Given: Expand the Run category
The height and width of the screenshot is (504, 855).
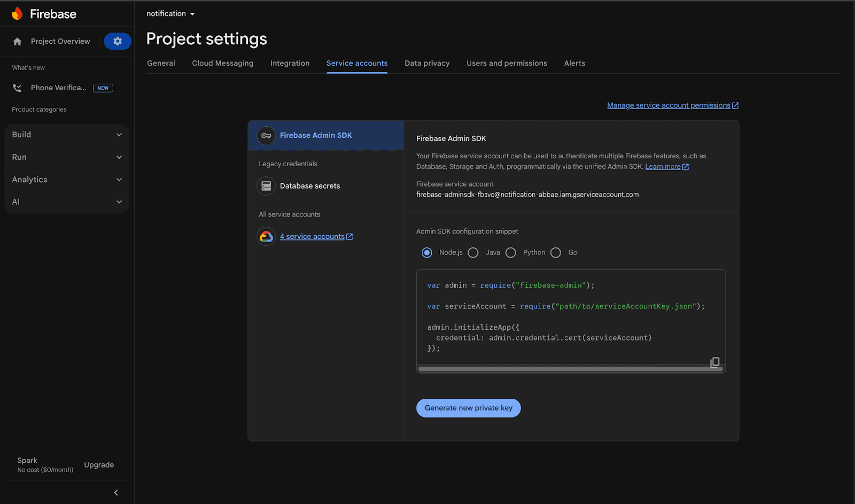Looking at the screenshot, I should 67,157.
